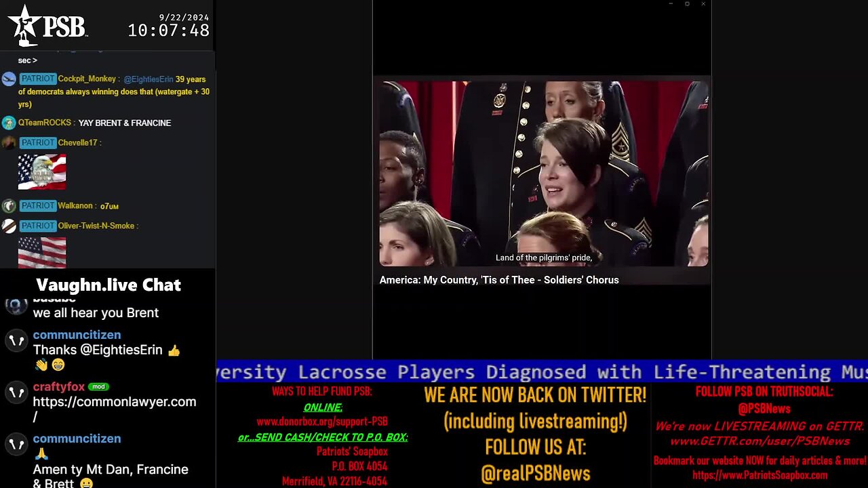Click the craftyfox username

pyautogui.click(x=59, y=387)
